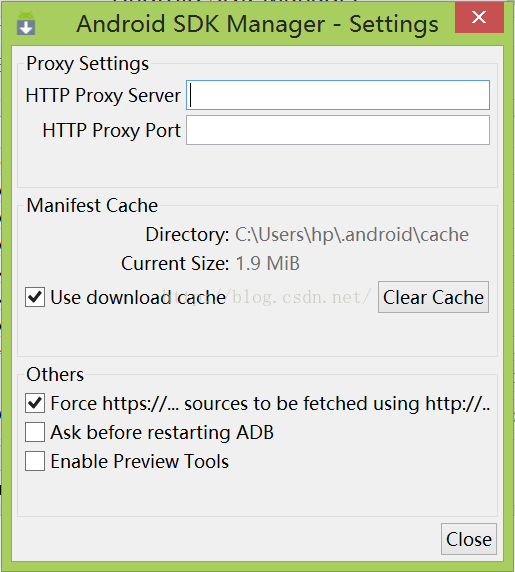The image size is (515, 572).
Task: Uncheck the Use download cache checkbox
Action: [35, 297]
